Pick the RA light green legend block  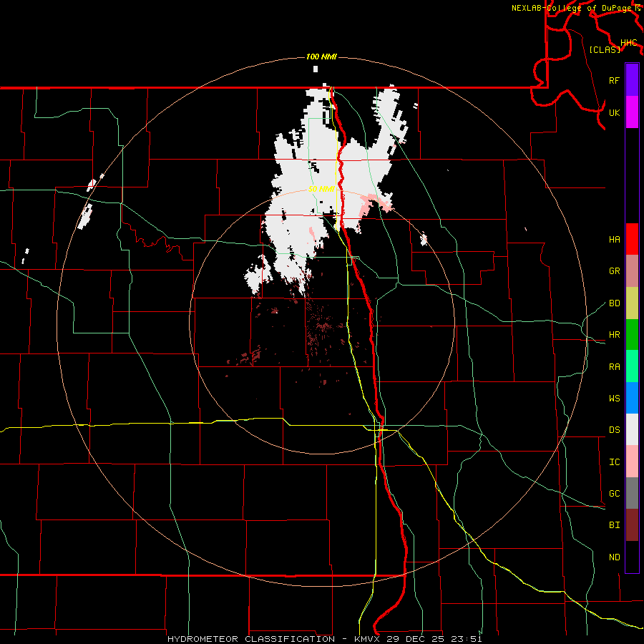632,366
